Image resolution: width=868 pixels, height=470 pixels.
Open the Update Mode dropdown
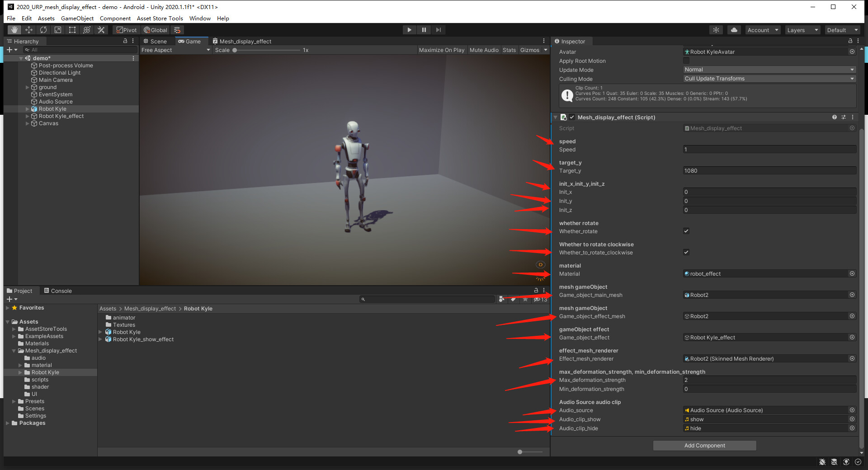769,69
